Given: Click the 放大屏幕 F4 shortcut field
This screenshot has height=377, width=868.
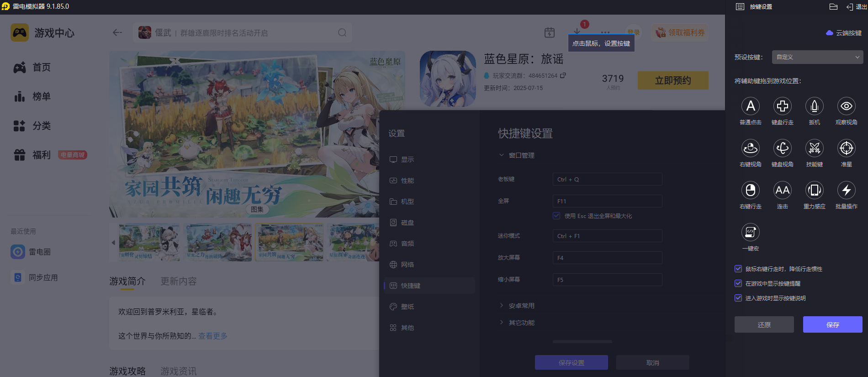Looking at the screenshot, I should tap(607, 258).
